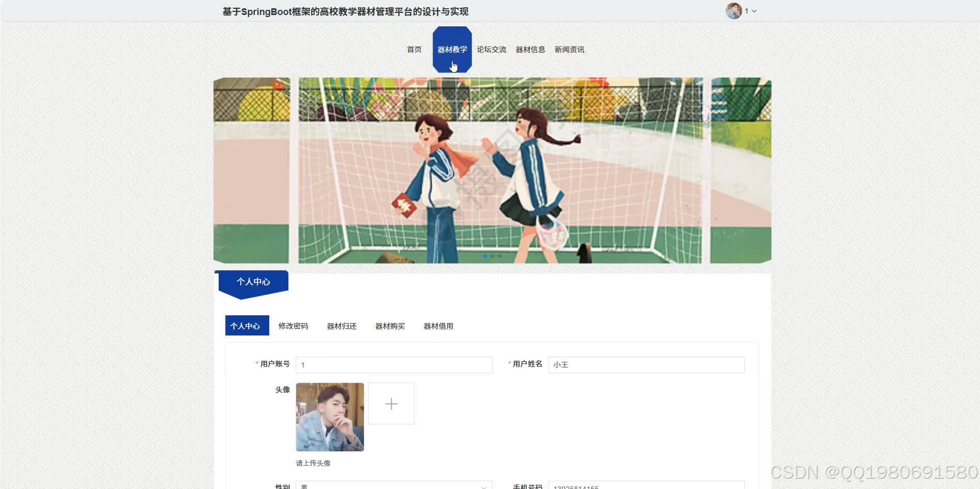Select the 个人中心 tab
The height and width of the screenshot is (489, 980).
(x=247, y=326)
